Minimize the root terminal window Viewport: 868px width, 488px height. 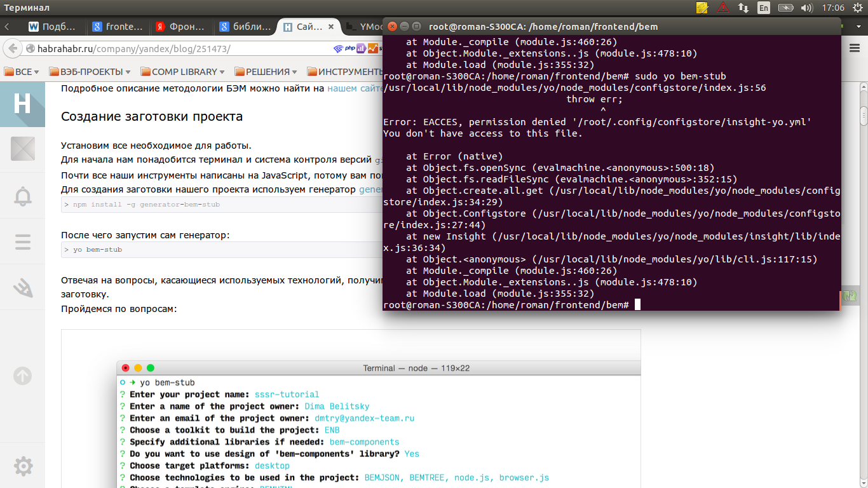coord(404,26)
